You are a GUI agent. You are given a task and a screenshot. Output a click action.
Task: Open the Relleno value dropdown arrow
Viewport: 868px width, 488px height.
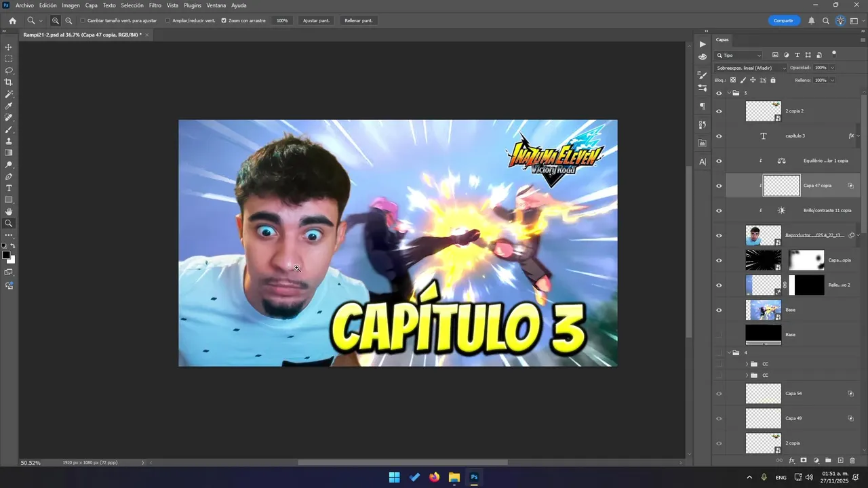[x=832, y=80]
